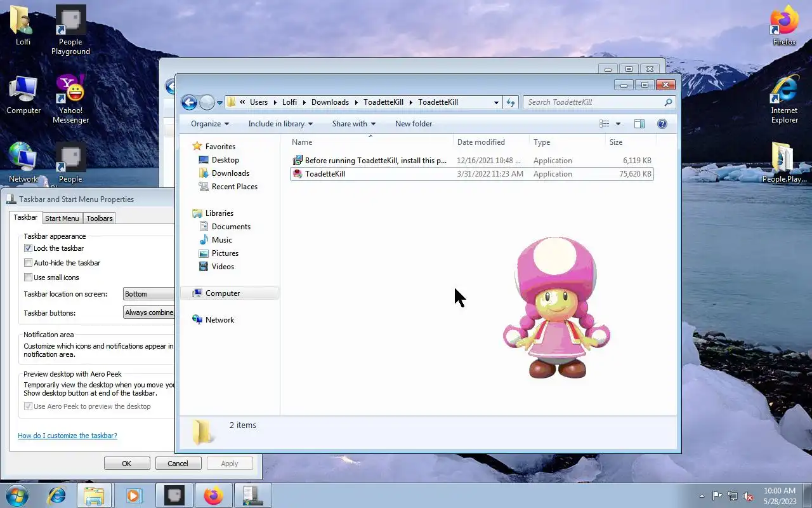Sort by Date modified column header

coord(492,142)
